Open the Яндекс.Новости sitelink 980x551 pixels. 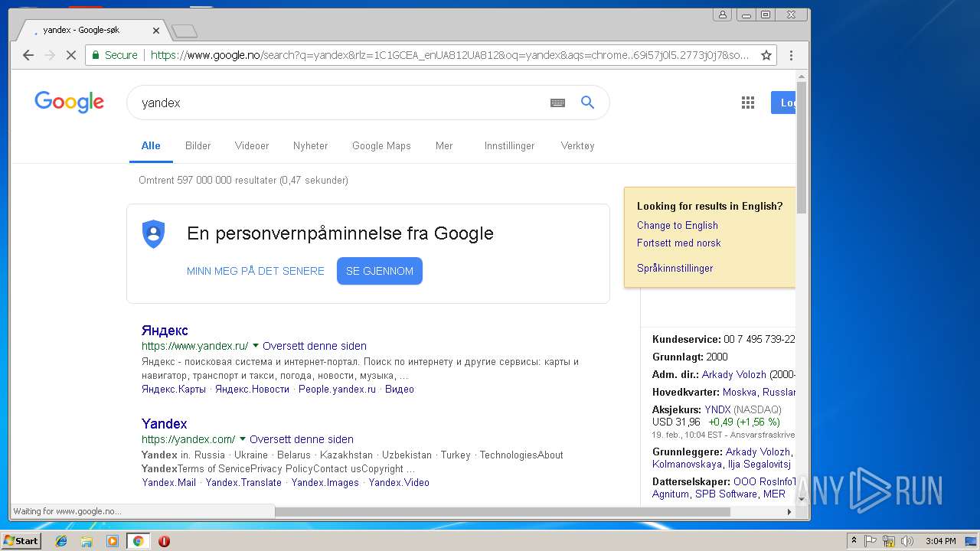click(x=253, y=389)
